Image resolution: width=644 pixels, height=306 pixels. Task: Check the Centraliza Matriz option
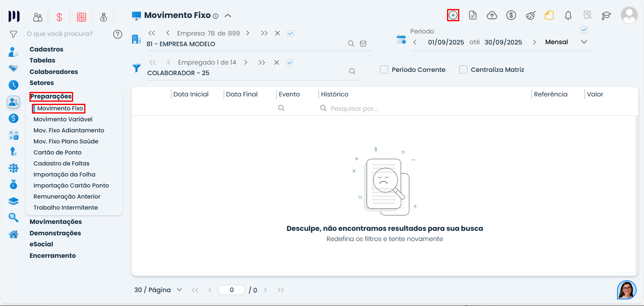point(463,70)
